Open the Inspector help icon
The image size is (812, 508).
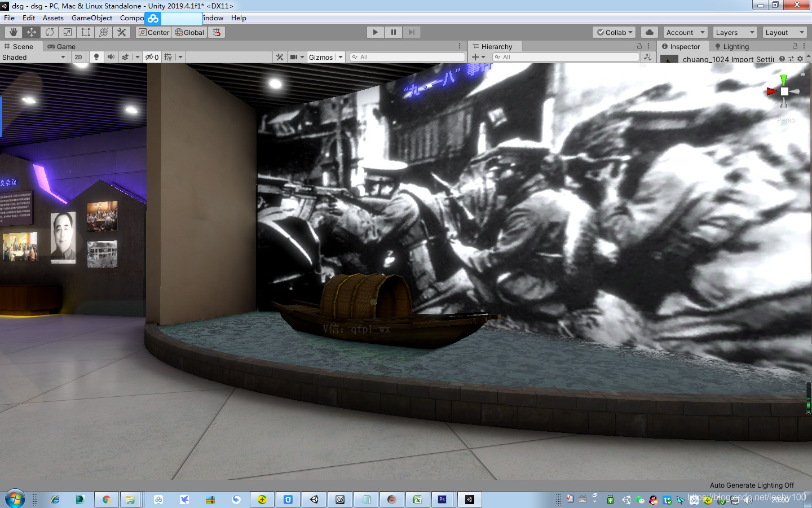click(x=782, y=59)
